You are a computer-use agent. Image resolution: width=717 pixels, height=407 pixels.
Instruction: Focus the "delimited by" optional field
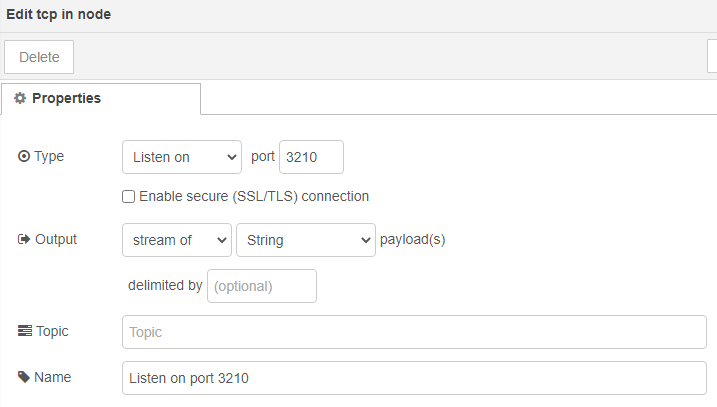[262, 285]
